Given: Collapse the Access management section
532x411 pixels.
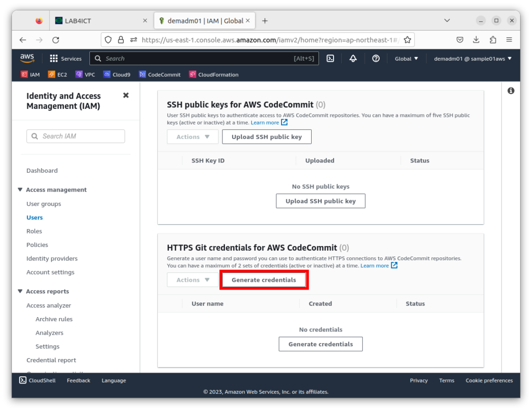Looking at the screenshot, I should tap(20, 190).
